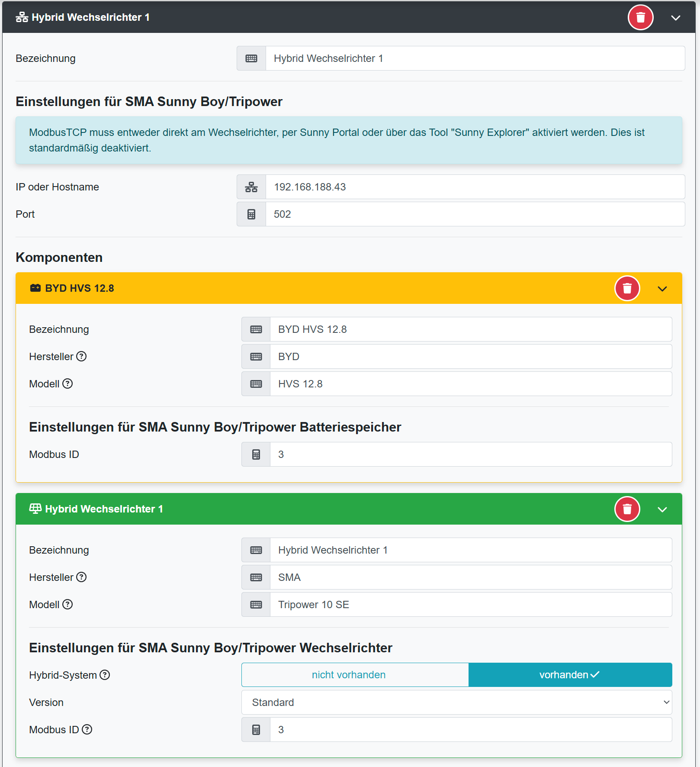Image resolution: width=700 pixels, height=767 pixels.
Task: Click the Tripower 10 SE model field
Action: click(x=470, y=605)
